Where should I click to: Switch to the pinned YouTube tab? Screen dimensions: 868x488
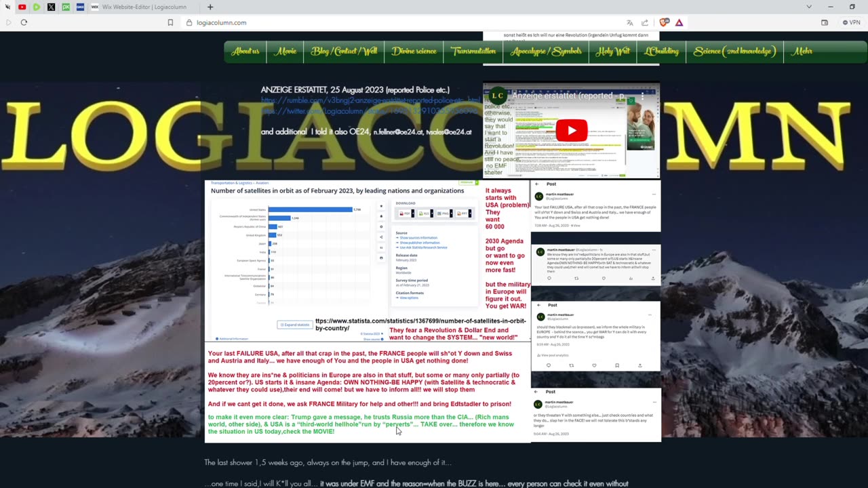[x=22, y=7]
